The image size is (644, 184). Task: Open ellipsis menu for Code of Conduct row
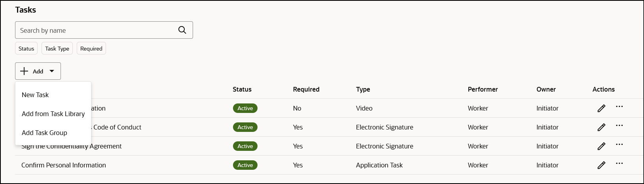[619, 126]
